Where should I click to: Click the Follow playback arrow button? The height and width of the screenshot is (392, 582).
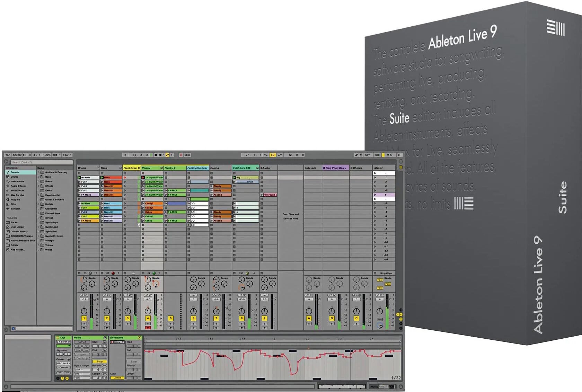(x=125, y=155)
